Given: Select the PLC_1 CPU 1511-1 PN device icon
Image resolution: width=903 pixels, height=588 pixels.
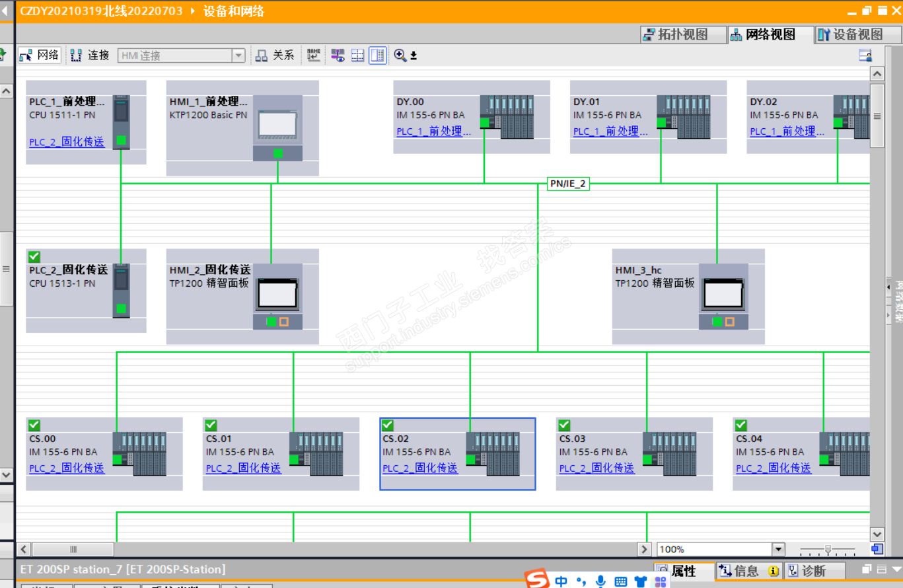Looking at the screenshot, I should [121, 122].
